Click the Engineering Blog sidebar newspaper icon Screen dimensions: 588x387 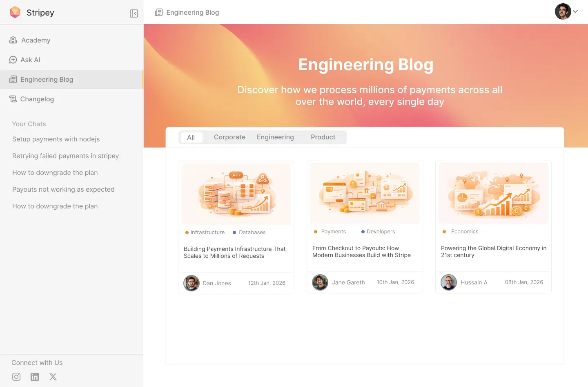pyautogui.click(x=13, y=79)
